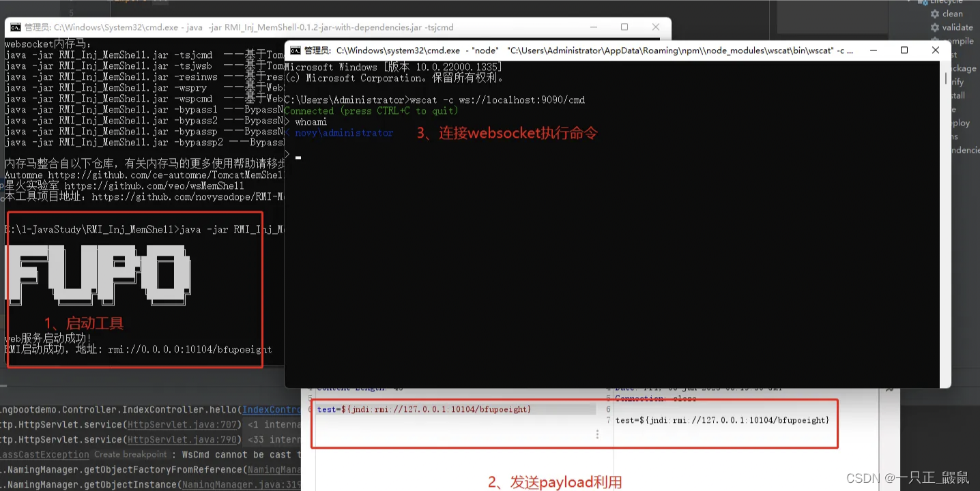Click RMI_Inj_MemShell window title bar text
This screenshot has width=980, height=491.
click(239, 28)
